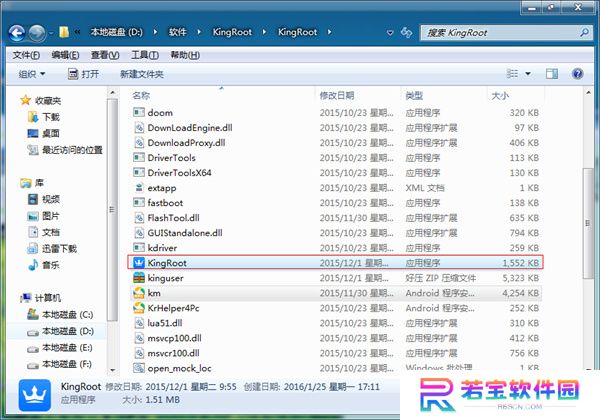The width and height of the screenshot is (600, 420).
Task: Open the 文件(F) menu
Action: (x=26, y=55)
